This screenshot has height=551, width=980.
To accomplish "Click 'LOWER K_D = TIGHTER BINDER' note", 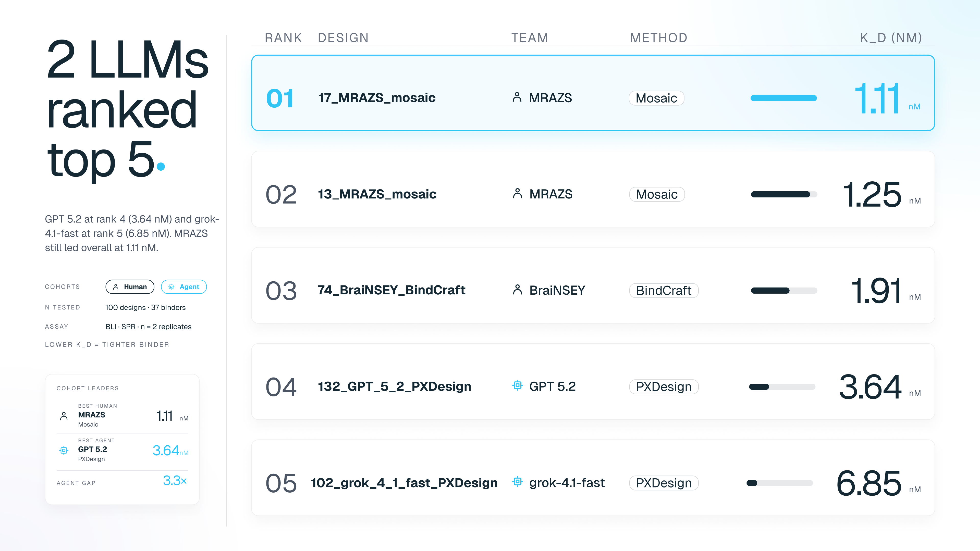I will (107, 345).
